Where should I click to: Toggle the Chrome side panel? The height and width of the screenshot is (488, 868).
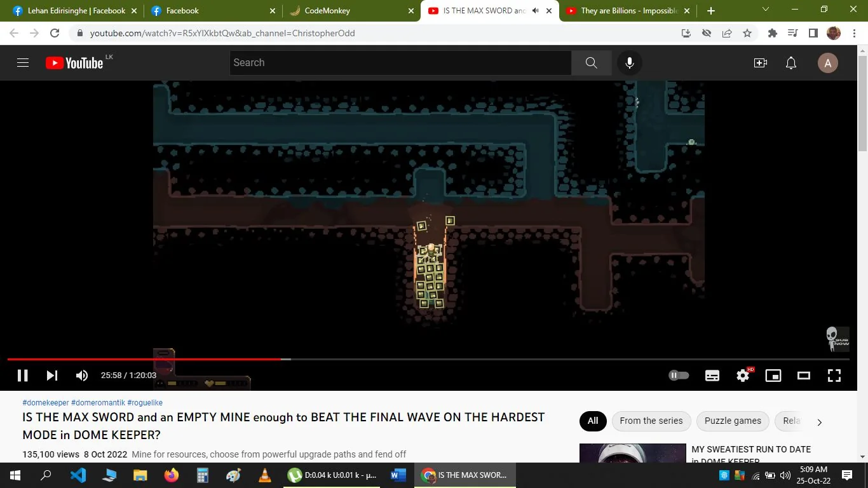pos(813,33)
